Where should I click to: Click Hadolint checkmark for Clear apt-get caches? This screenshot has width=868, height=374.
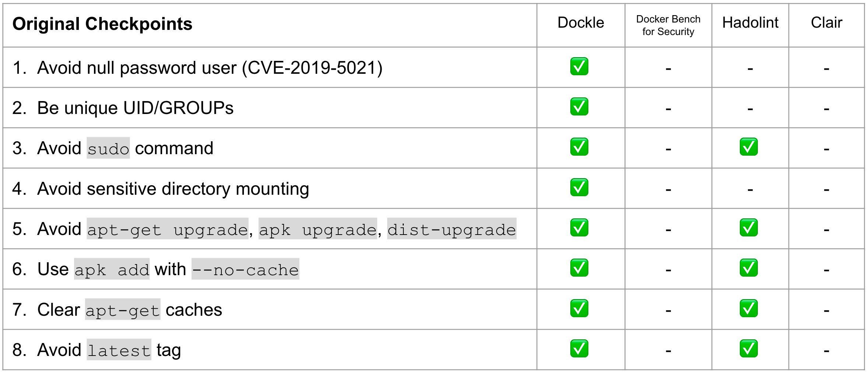click(x=749, y=308)
